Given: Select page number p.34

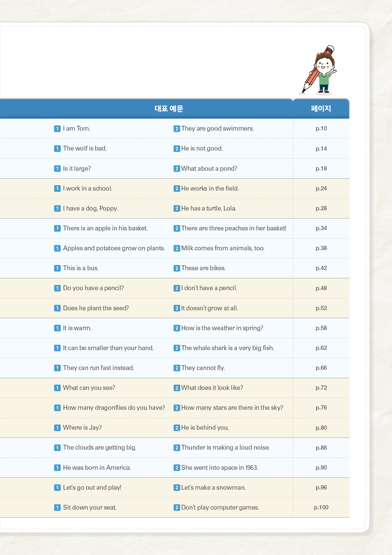Looking at the screenshot, I should pos(321,228).
